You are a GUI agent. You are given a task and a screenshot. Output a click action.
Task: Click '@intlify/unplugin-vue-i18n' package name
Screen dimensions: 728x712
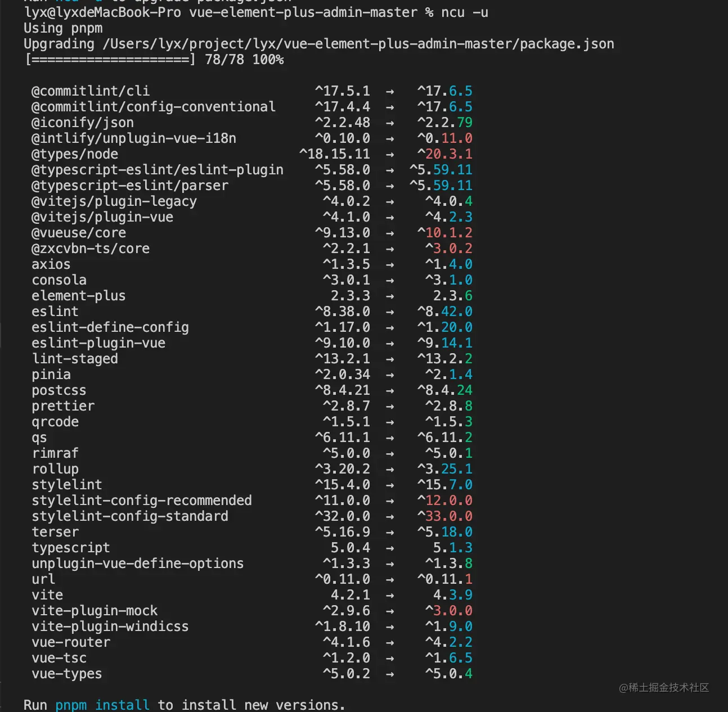coord(134,138)
